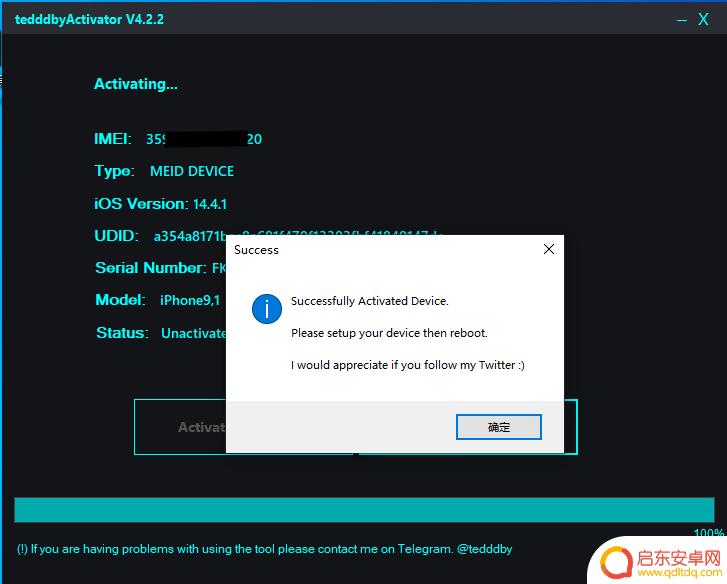
Task: Click the Success dialog title
Action: 256,250
